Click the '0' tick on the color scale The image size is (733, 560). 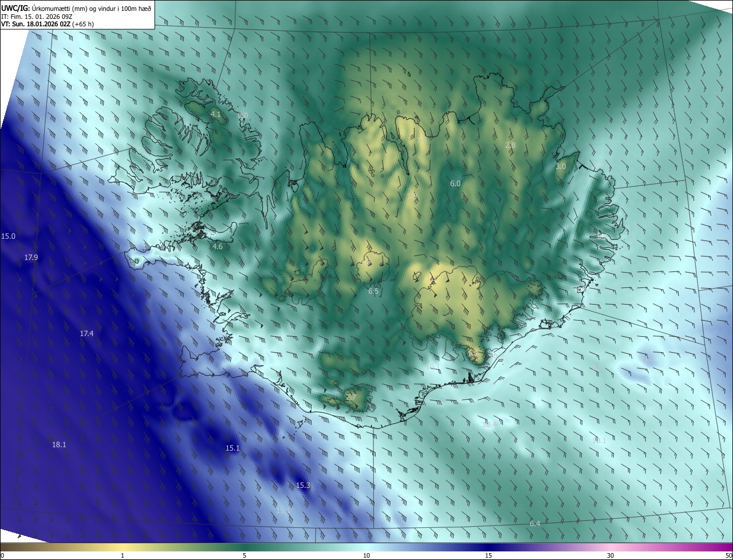2,555
